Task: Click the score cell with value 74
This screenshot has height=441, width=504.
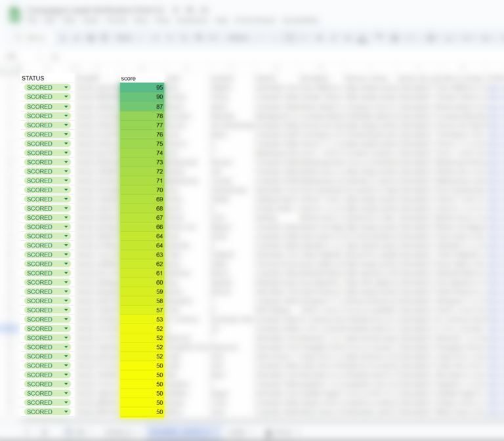Action: [142, 153]
